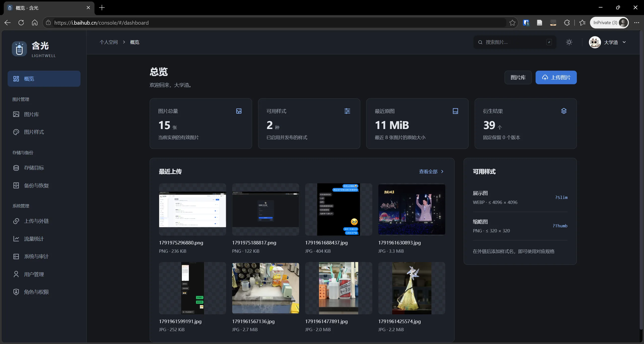Click the browser refresh icon

pyautogui.click(x=21, y=23)
